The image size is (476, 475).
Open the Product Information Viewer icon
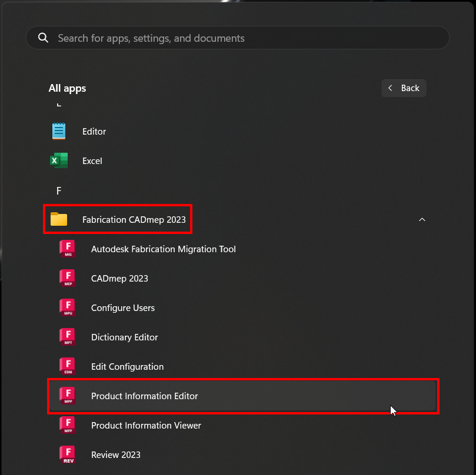coord(67,425)
